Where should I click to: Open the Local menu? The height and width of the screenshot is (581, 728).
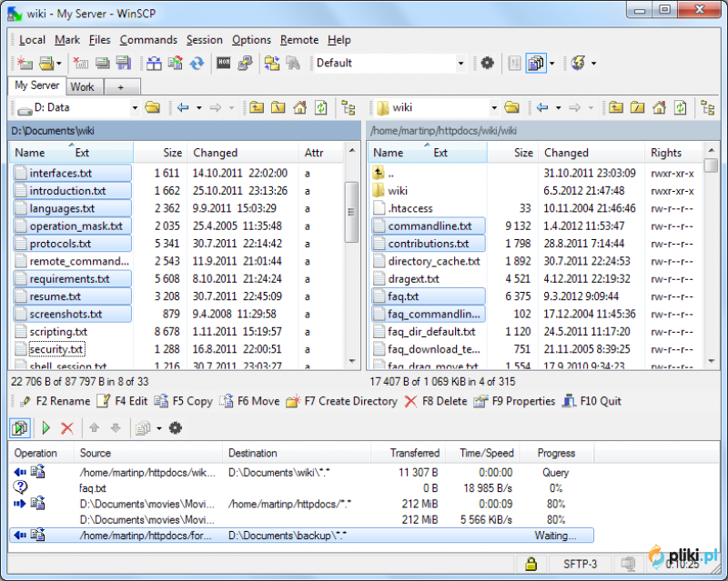pyautogui.click(x=32, y=40)
